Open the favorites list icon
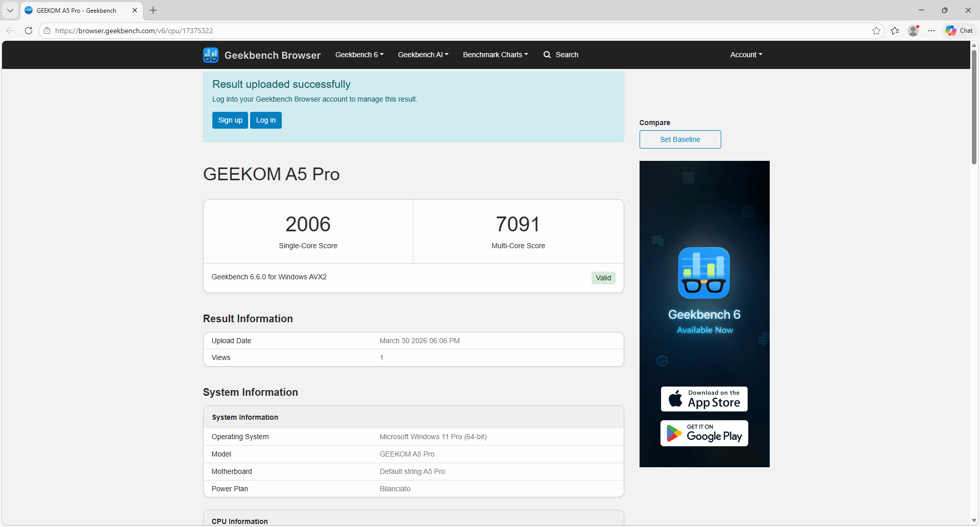 (895, 31)
